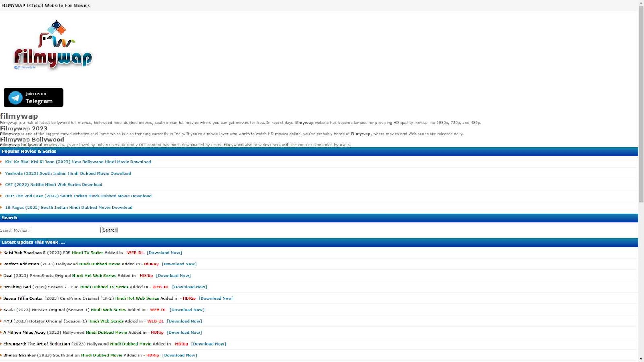Download Now for Breaking Bad E08
Viewport: 644px width, 362px height.
click(x=190, y=287)
